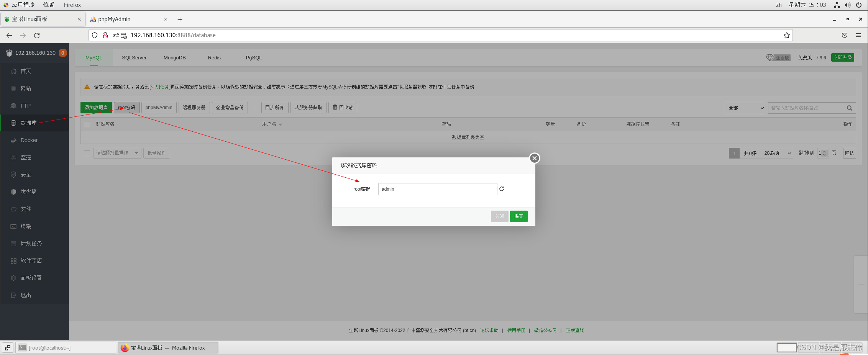Click the 同步所有 button

pyautogui.click(x=274, y=108)
